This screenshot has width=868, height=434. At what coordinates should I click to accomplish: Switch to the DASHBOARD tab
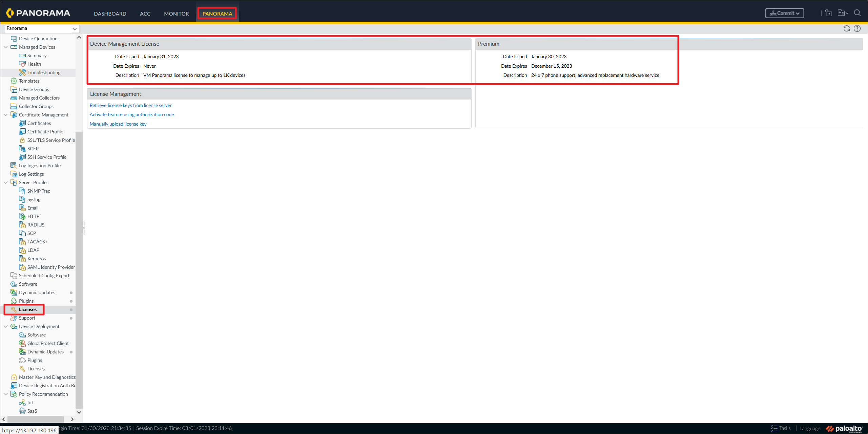pyautogui.click(x=110, y=14)
